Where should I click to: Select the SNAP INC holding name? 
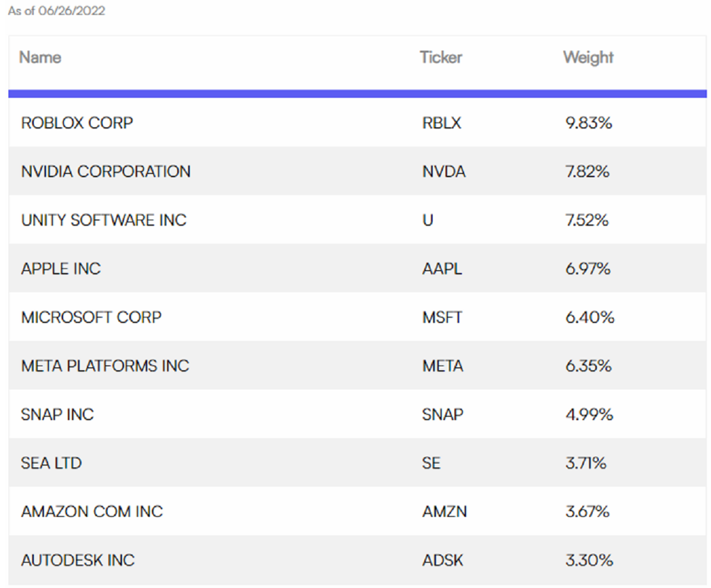pos(57,415)
